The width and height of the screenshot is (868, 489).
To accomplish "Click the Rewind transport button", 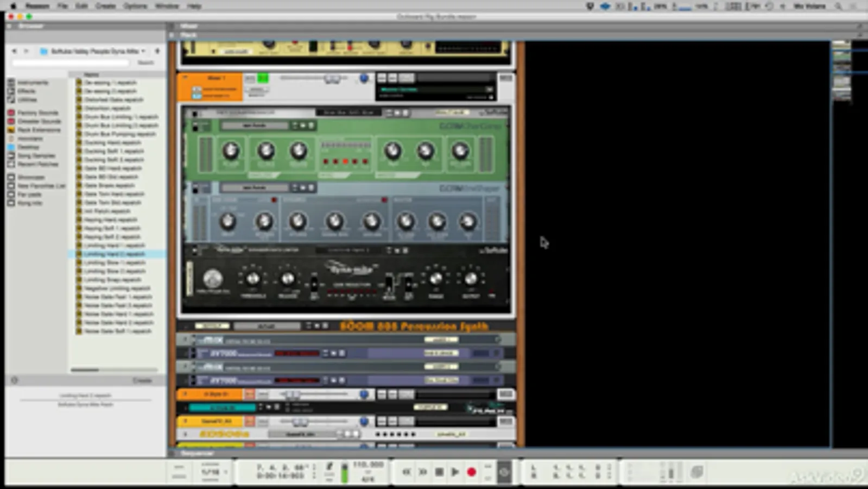I will [x=406, y=472].
